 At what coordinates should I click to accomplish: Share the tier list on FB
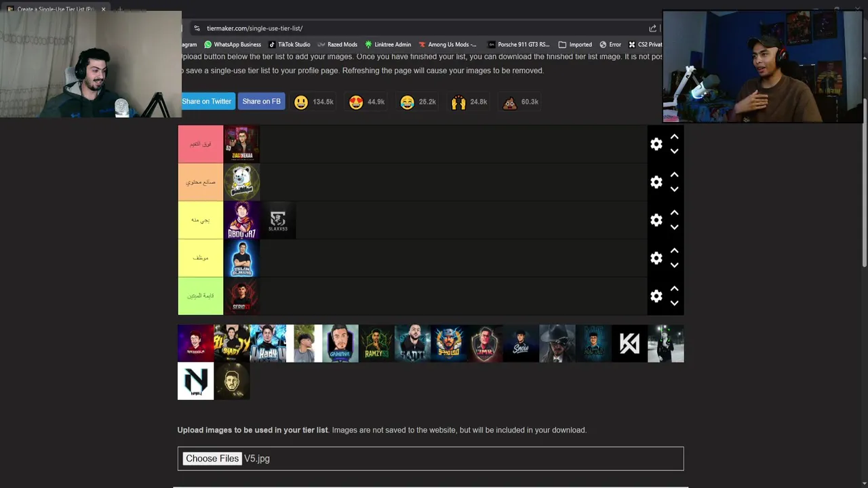click(x=261, y=102)
